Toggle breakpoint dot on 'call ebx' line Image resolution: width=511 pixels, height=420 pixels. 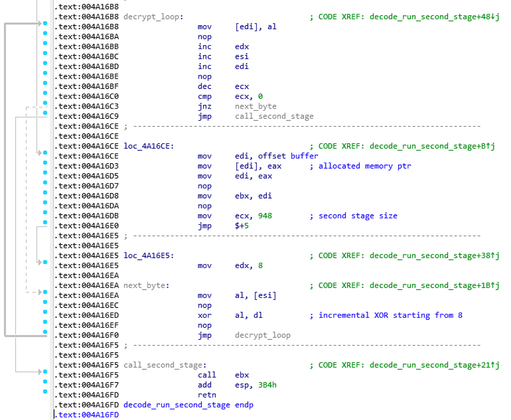coord(45,371)
